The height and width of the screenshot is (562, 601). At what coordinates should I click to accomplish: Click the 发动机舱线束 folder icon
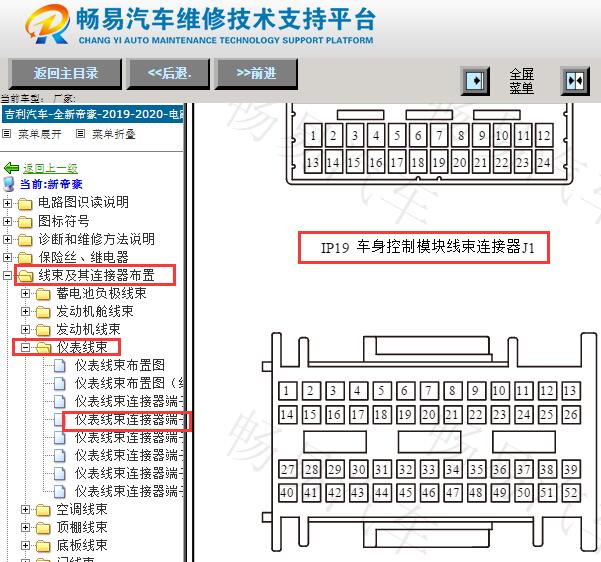pyautogui.click(x=43, y=312)
